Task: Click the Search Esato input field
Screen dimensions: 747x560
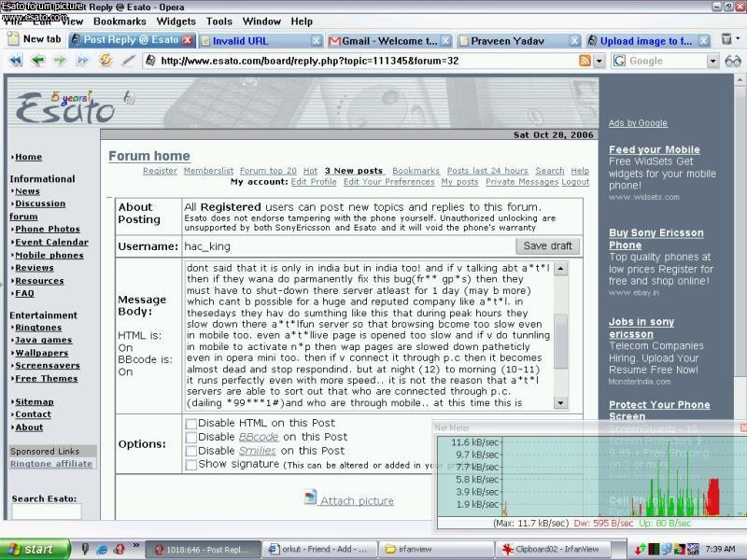Action: click(46, 511)
